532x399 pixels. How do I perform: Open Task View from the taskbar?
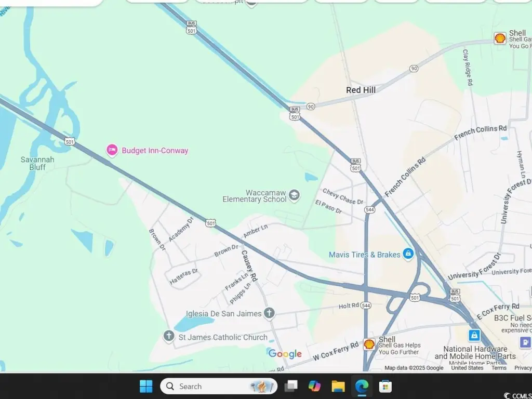[x=291, y=386]
